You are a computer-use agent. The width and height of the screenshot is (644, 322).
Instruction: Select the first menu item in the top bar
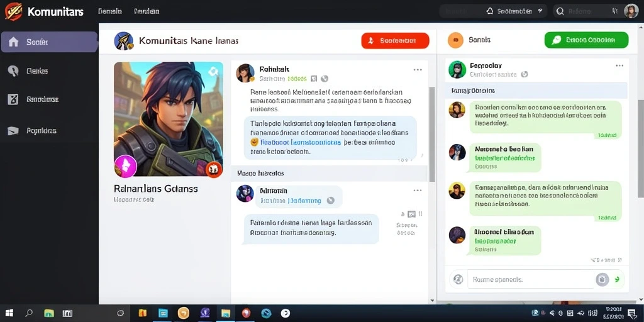110,11
